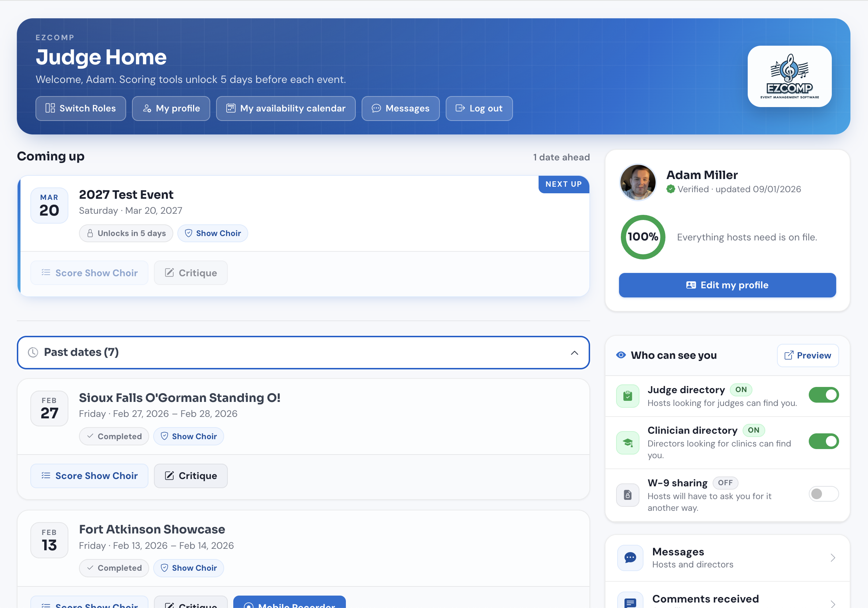
Task: Click the collapse chevron on Past dates
Action: [x=574, y=353]
